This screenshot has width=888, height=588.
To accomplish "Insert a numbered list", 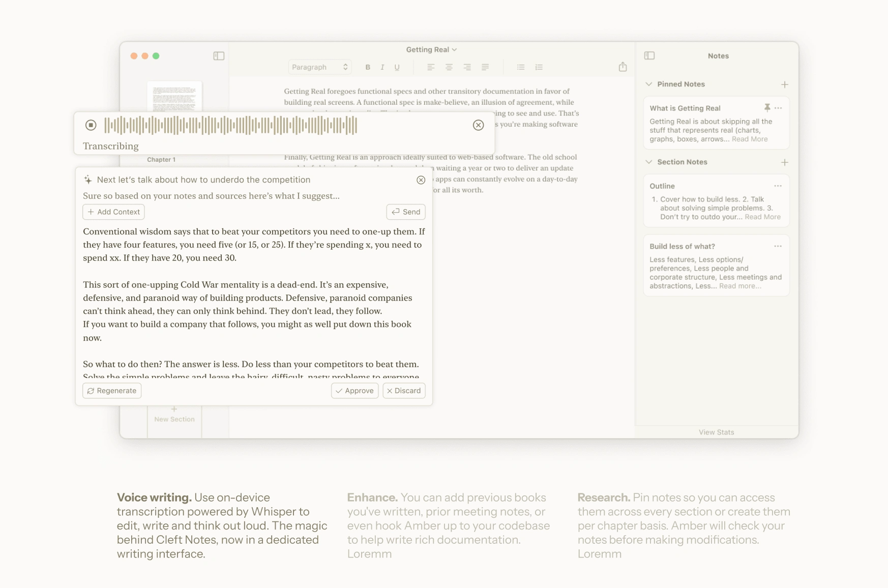I will [539, 67].
